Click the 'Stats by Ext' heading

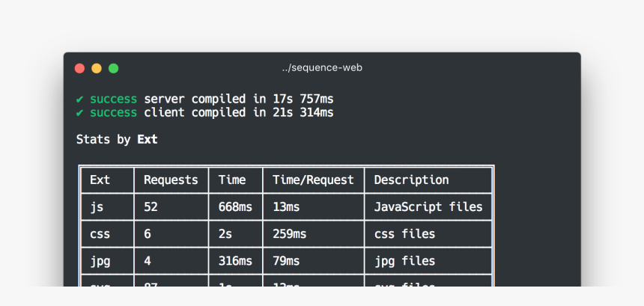point(117,140)
